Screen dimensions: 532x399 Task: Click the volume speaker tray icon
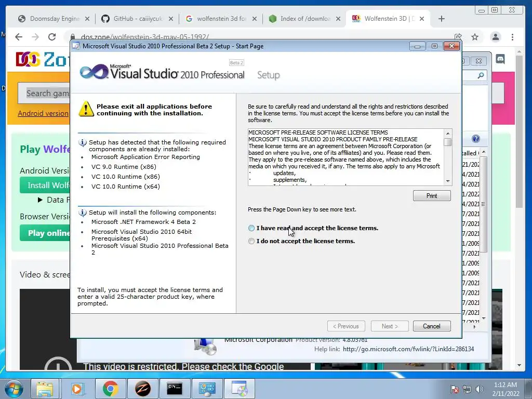pyautogui.click(x=479, y=390)
